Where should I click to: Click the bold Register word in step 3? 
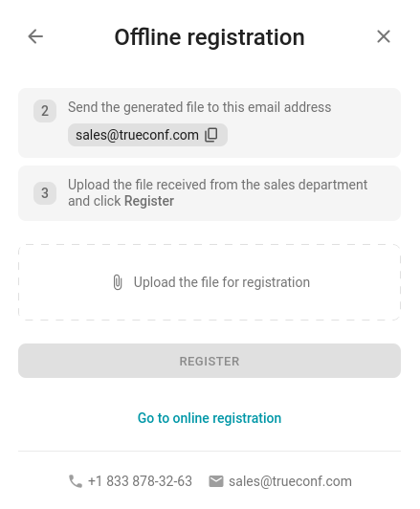[x=149, y=201]
